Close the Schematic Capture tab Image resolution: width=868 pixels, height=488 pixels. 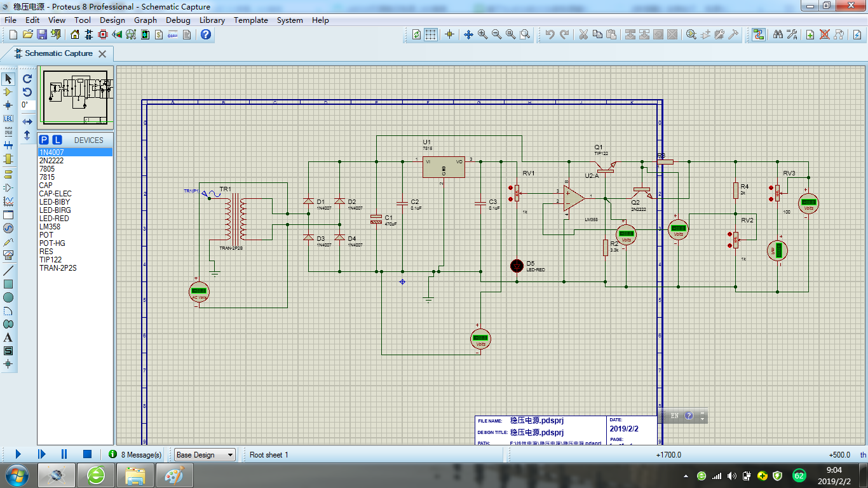[102, 53]
